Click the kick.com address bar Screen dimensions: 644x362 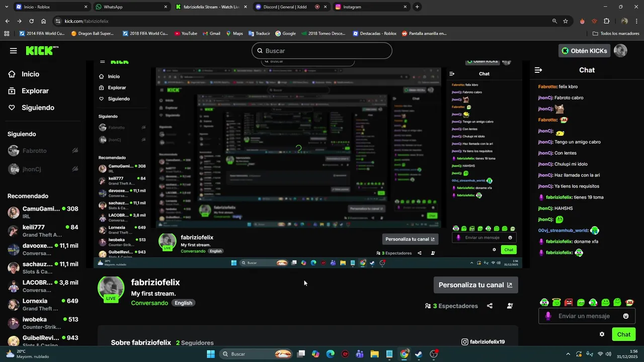[302, 21]
